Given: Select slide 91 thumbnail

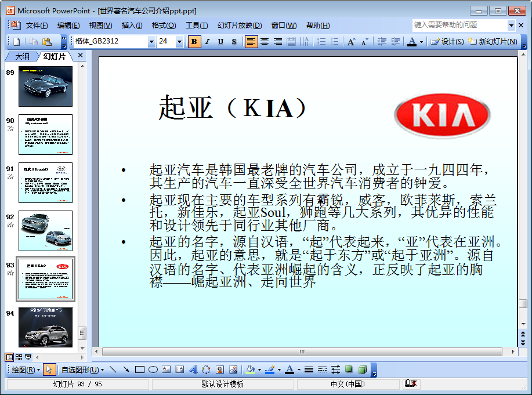Looking at the screenshot, I should (x=45, y=183).
